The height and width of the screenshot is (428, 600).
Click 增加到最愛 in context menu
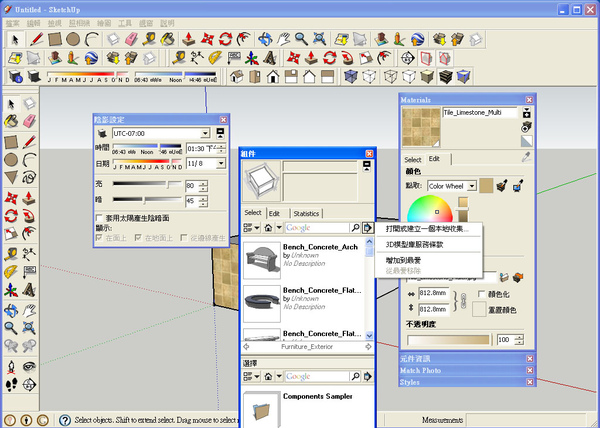[403, 260]
